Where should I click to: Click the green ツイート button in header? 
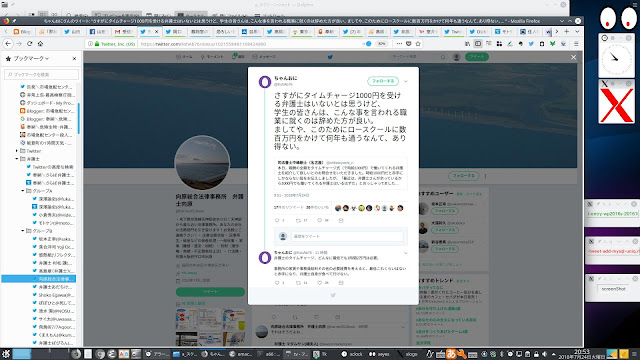477,57
